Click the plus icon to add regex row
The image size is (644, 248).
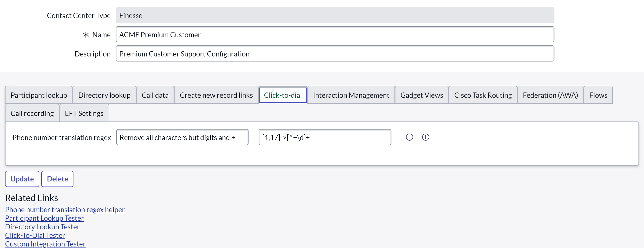(x=425, y=137)
